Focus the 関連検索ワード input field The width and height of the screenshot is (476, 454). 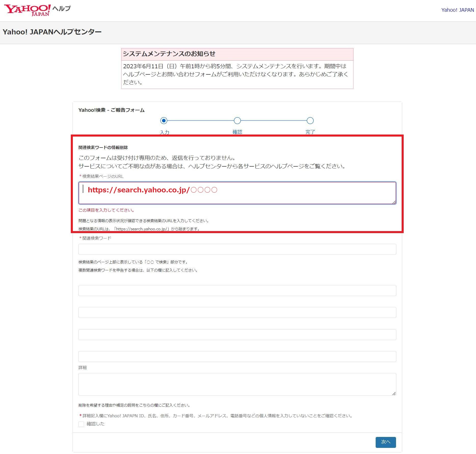click(x=237, y=249)
